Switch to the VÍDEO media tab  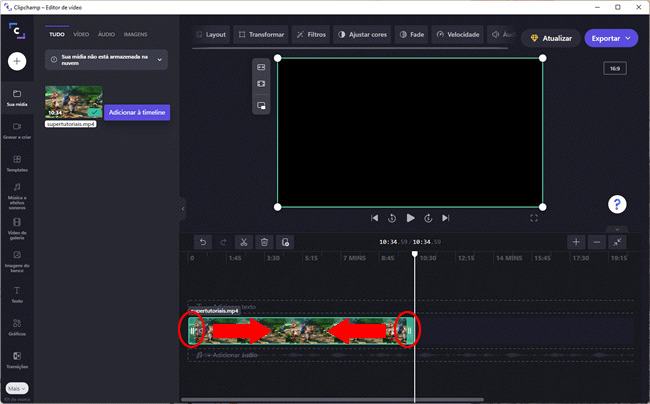coord(81,34)
